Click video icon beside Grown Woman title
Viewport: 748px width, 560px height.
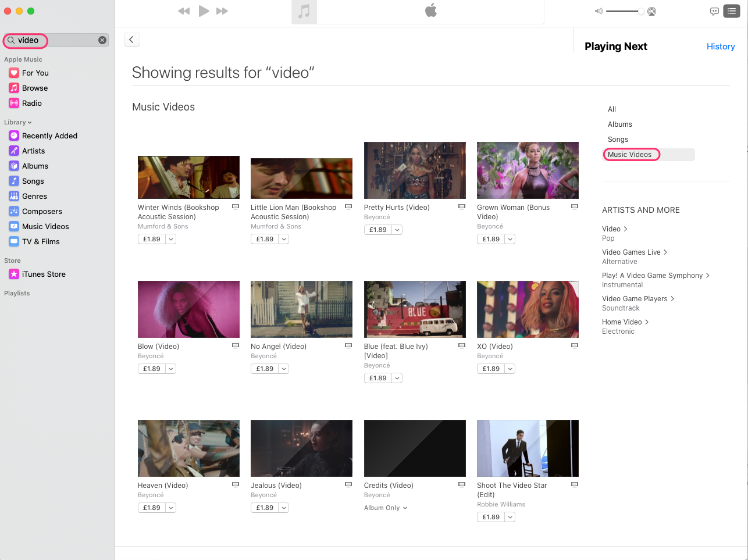click(575, 206)
